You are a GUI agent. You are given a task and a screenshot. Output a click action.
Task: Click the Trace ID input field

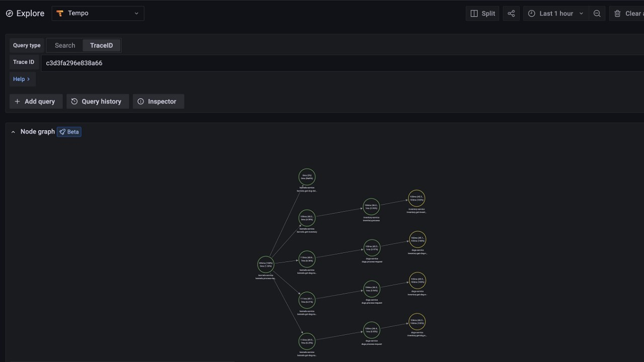pos(151,63)
